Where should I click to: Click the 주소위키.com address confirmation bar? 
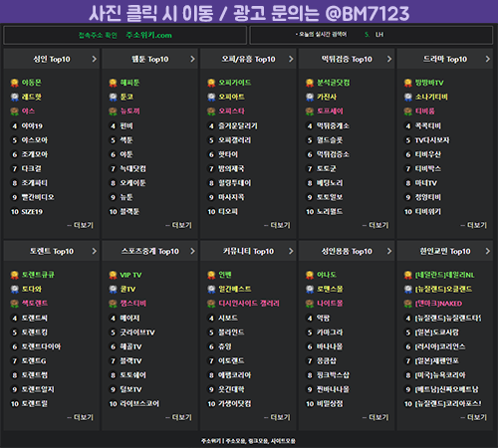125,35
